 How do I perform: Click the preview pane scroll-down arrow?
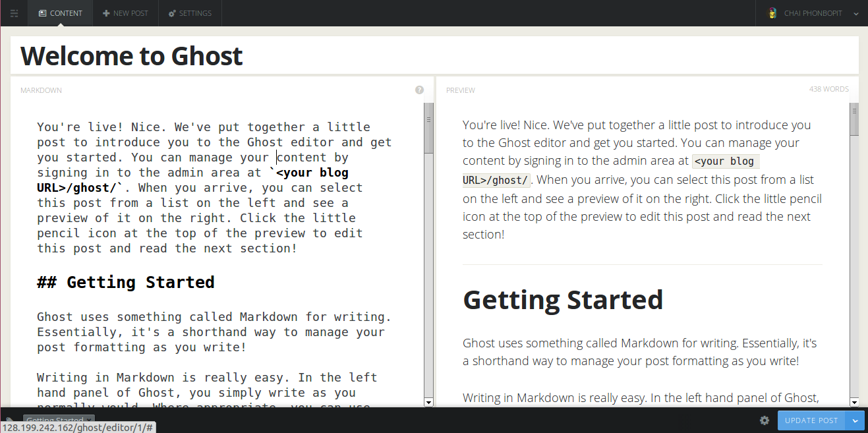[x=854, y=402]
